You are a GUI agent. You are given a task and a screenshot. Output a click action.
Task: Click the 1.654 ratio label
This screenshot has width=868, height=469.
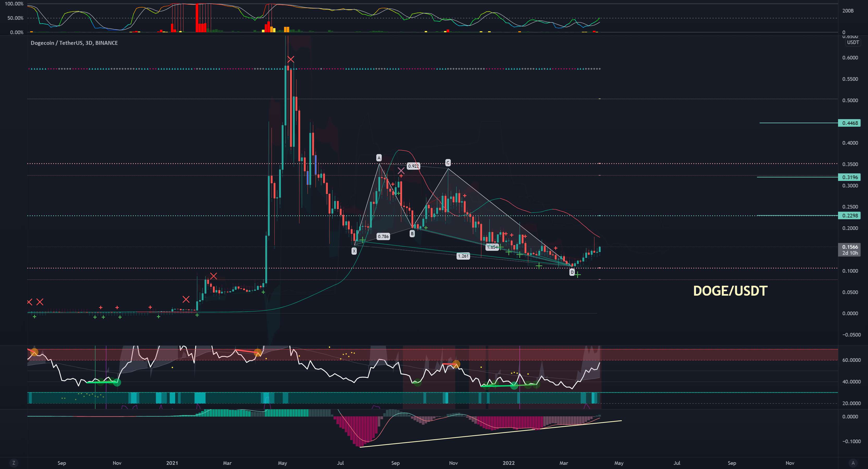(492, 247)
